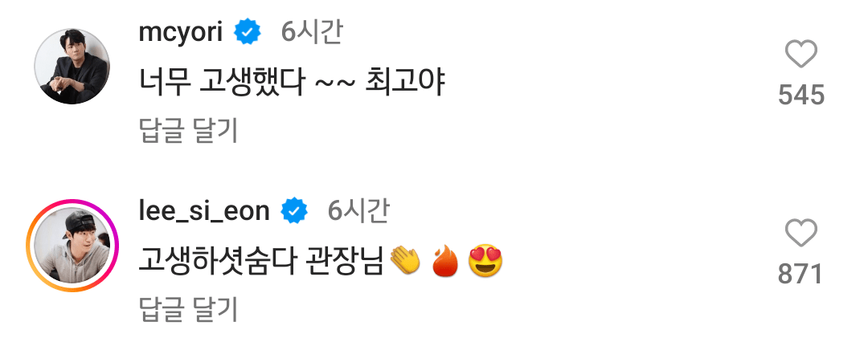View the 871 likes count
The width and height of the screenshot is (868, 342).
click(800, 274)
